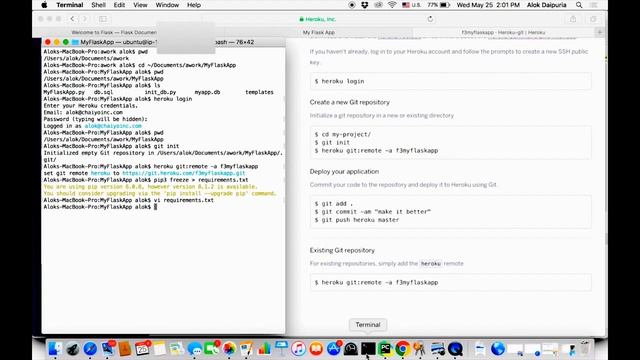
Task: Open Mail stamp icon in Dock
Action: click(x=108, y=349)
